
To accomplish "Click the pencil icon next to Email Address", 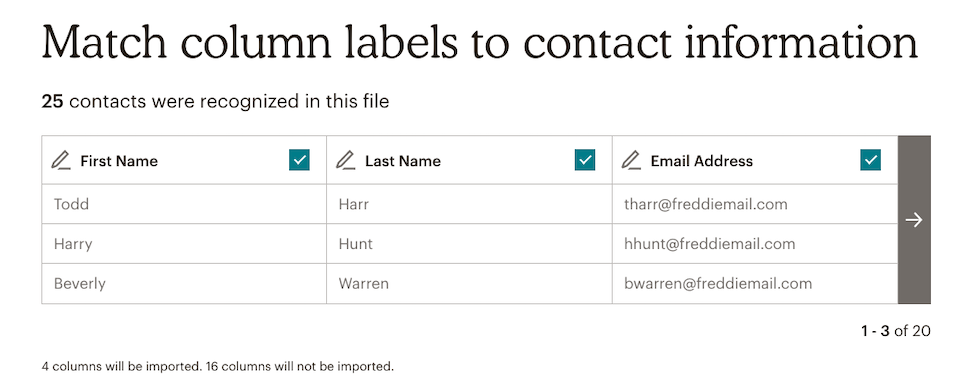I will point(631,161).
